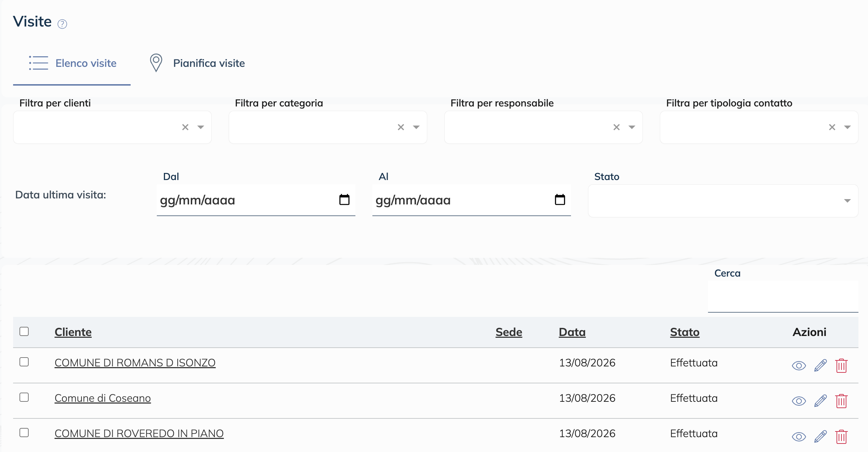Image resolution: width=868 pixels, height=452 pixels.
Task: Clear the Filtra per categoria selection
Action: (401, 127)
